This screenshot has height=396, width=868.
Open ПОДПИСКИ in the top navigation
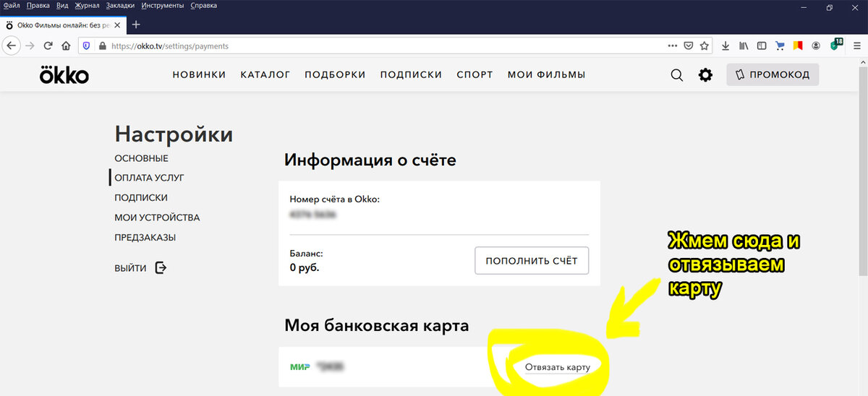(x=411, y=74)
